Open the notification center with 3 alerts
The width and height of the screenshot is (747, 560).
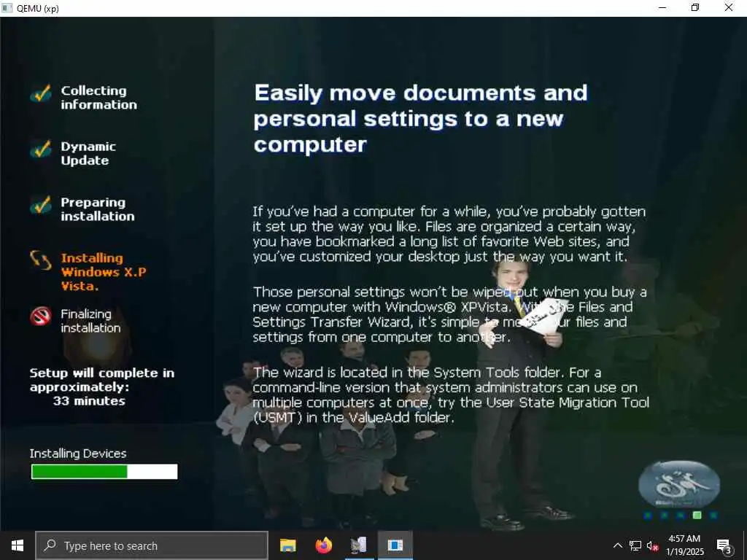724,545
